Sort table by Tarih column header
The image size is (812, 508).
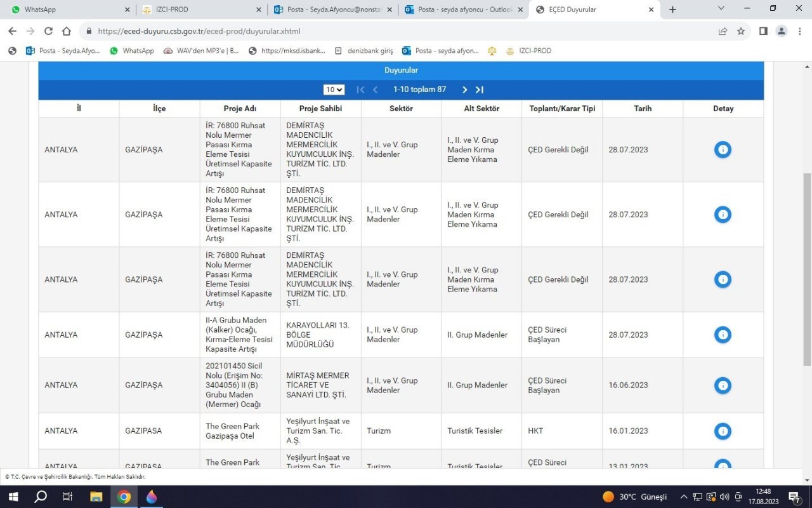(641, 109)
